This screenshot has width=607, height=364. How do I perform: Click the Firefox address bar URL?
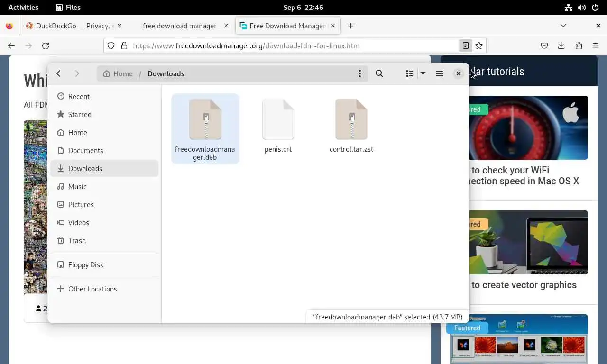pos(246,45)
